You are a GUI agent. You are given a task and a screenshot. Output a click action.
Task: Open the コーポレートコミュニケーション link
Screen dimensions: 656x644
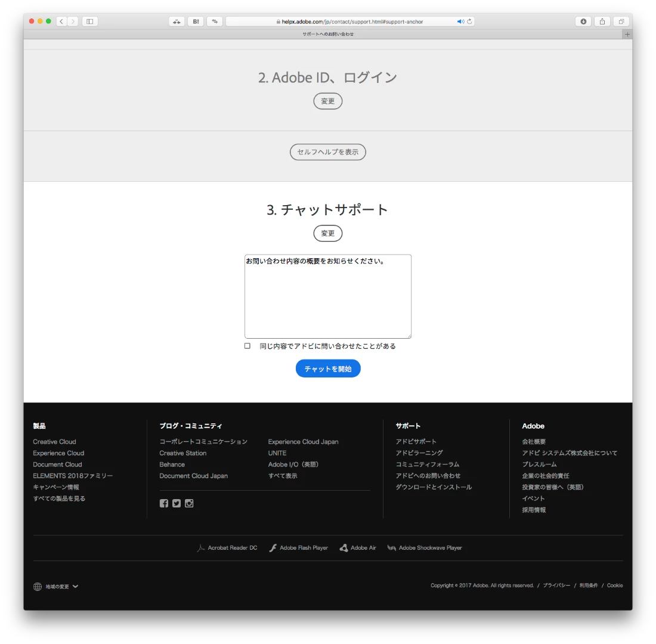[x=203, y=442]
